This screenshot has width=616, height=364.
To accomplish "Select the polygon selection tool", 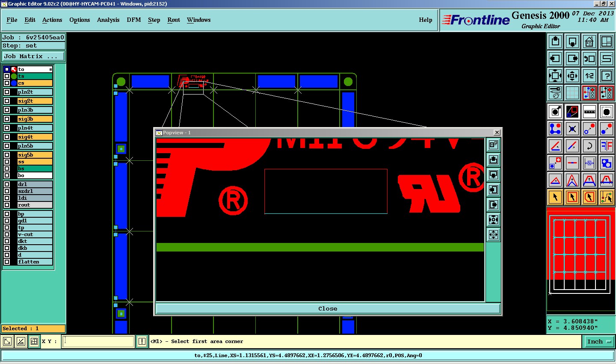I will point(589,197).
